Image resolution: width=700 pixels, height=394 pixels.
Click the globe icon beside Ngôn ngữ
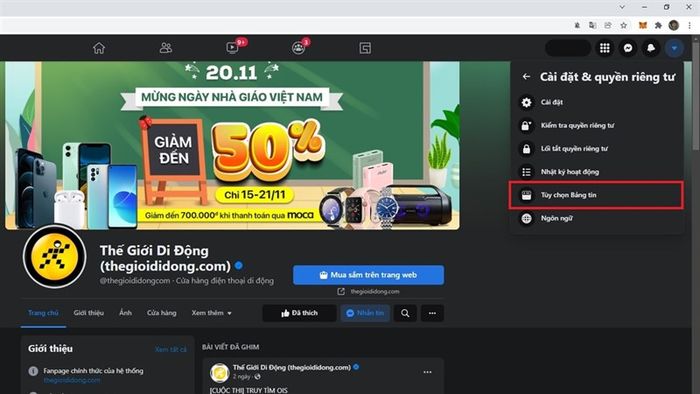[526, 218]
